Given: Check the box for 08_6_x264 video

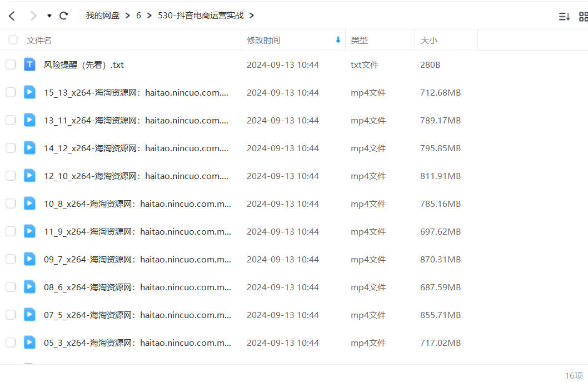Looking at the screenshot, I should coord(11,287).
